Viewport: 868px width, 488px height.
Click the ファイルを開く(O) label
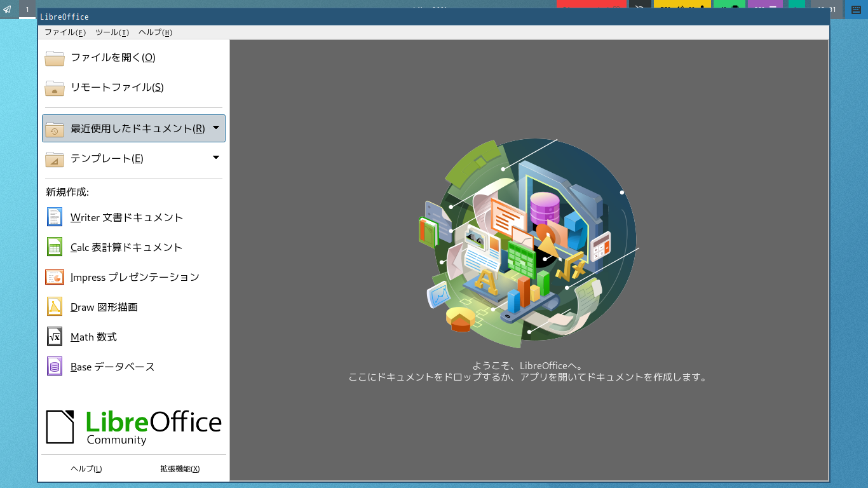click(113, 58)
